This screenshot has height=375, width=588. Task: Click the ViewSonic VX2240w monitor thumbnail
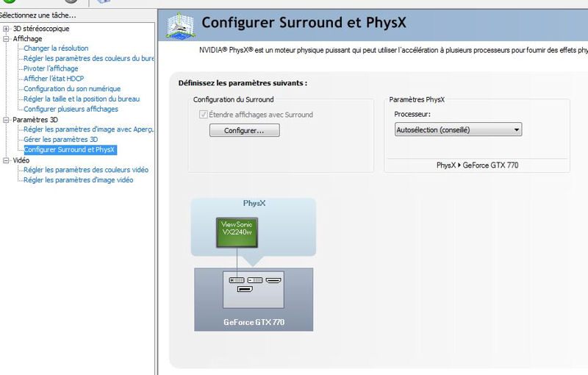pyautogui.click(x=237, y=232)
